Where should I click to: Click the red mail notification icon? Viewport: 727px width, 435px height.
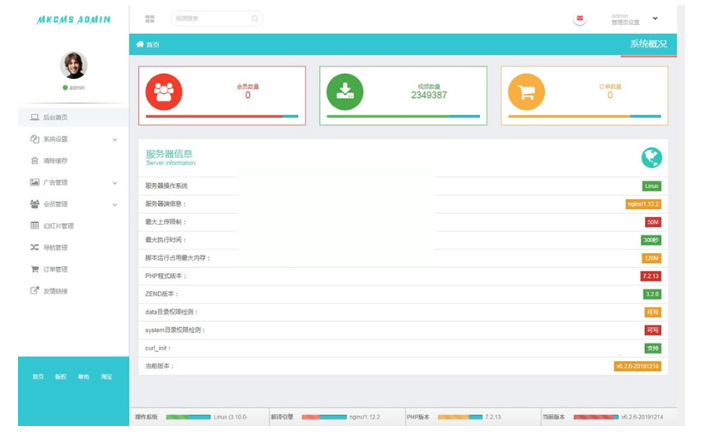pos(580,19)
